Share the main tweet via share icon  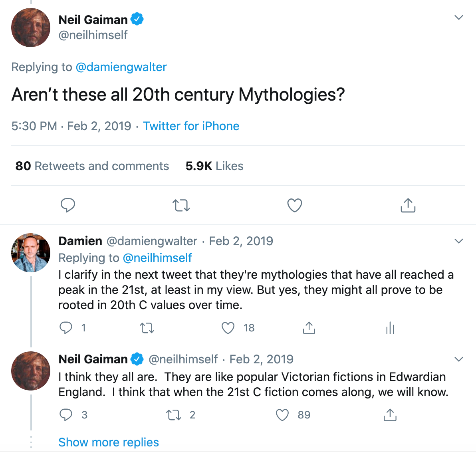pos(408,205)
